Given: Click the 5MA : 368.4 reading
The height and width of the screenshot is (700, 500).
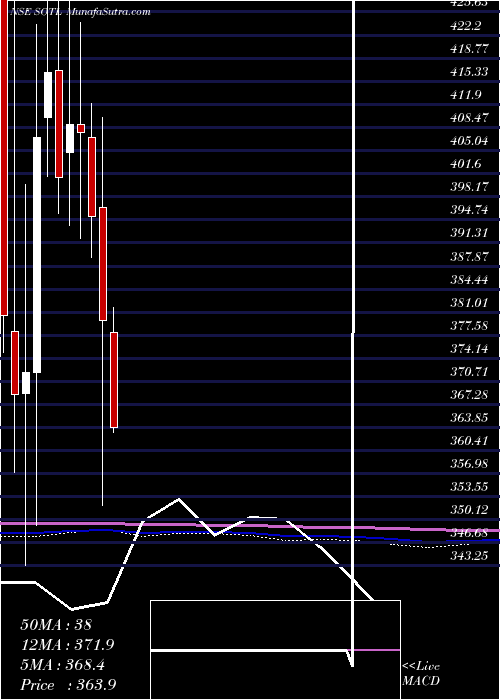Looking at the screenshot, I should point(63,665).
